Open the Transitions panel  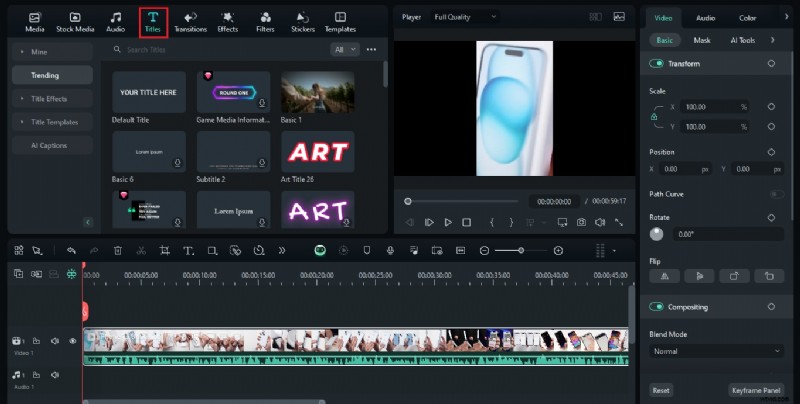[190, 21]
